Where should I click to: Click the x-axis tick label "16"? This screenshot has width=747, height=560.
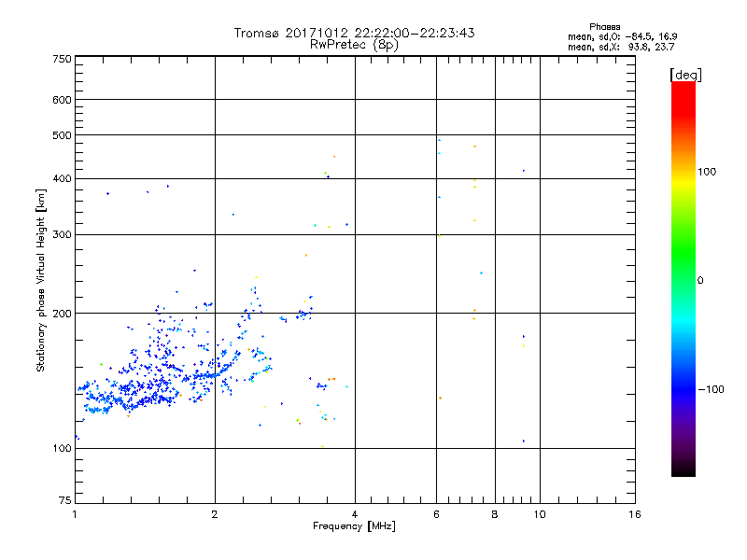point(635,514)
